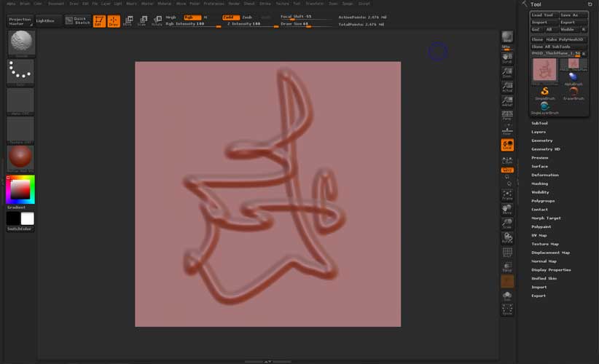599x364 pixels.
Task: Select the Move transform icon
Action: (x=128, y=21)
